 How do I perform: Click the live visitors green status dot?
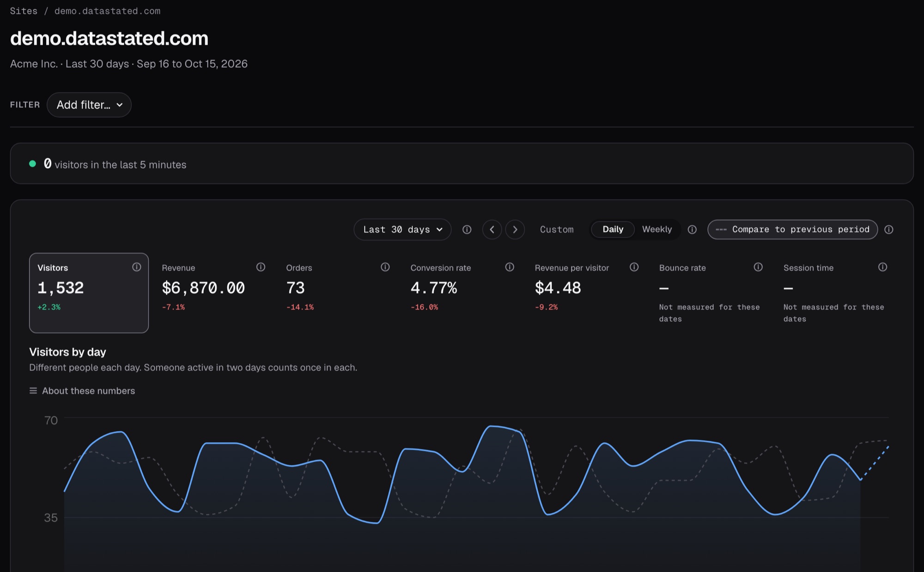(32, 163)
